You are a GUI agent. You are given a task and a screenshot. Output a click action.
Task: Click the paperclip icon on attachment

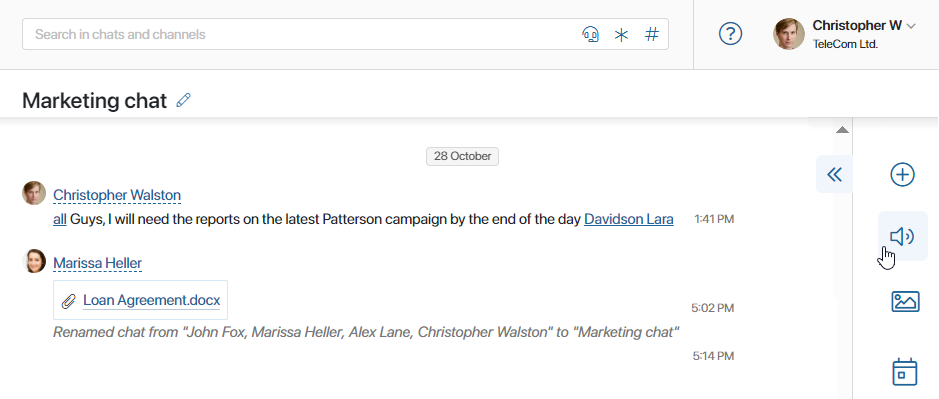coord(69,301)
